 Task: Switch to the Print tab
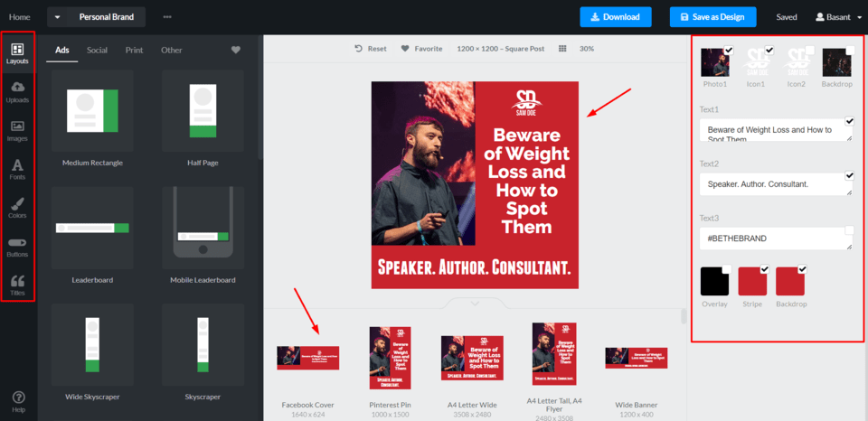click(134, 50)
